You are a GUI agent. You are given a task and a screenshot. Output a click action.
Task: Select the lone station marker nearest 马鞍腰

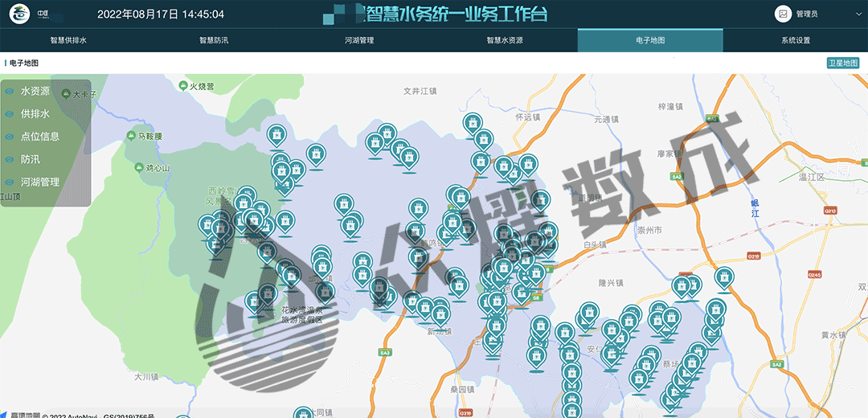(x=276, y=136)
